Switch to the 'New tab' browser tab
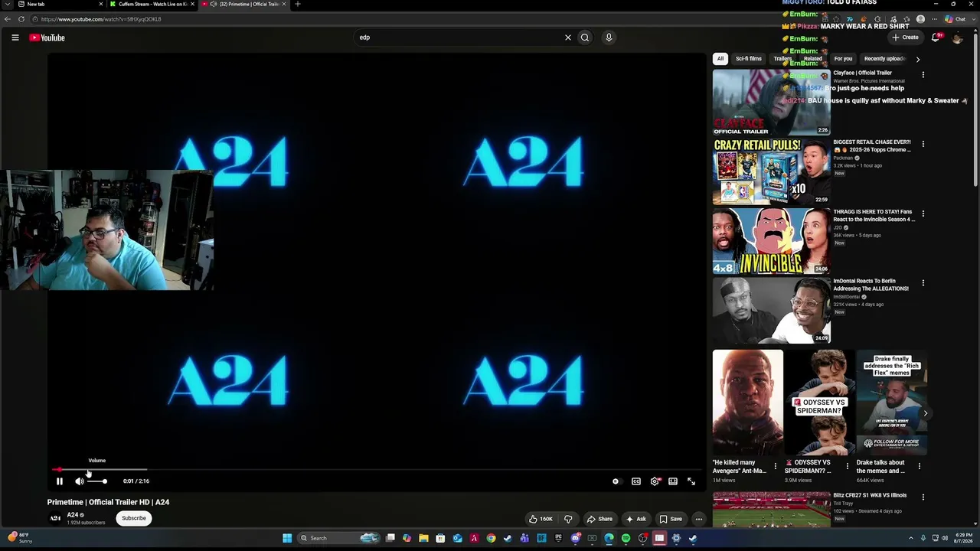This screenshot has width=980, height=551. 60,5
